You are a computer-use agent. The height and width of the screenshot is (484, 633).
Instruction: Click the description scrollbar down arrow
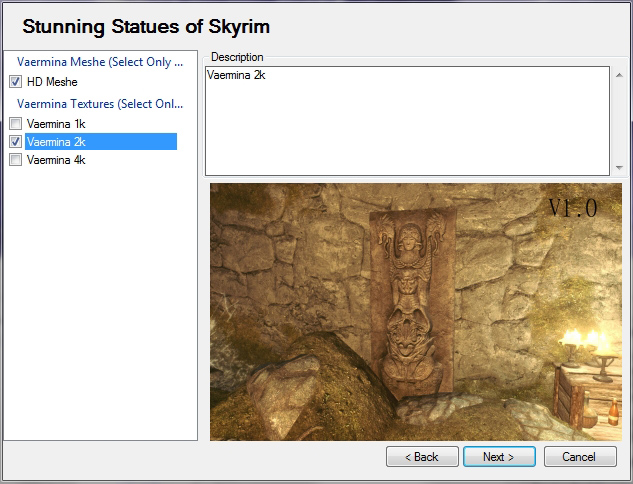(x=619, y=168)
